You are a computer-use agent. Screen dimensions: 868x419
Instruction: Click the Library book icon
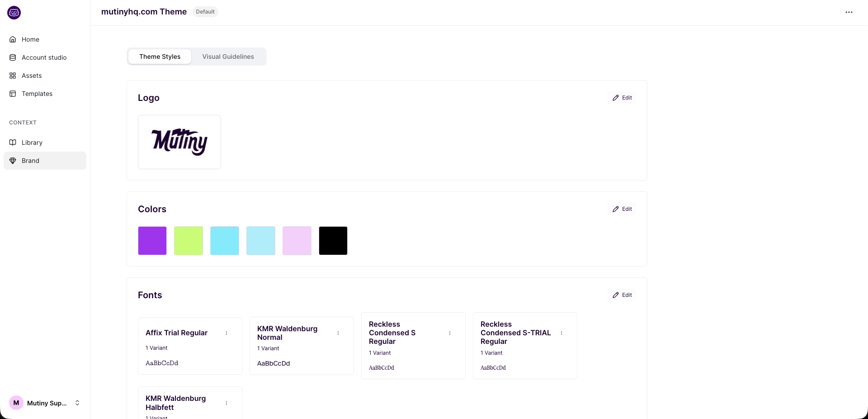tap(13, 143)
